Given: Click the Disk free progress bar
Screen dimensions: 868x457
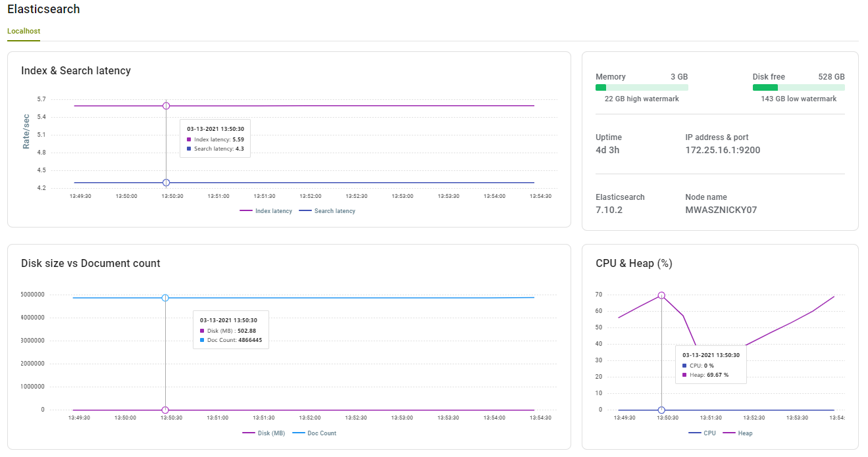Looking at the screenshot, I should click(x=799, y=87).
